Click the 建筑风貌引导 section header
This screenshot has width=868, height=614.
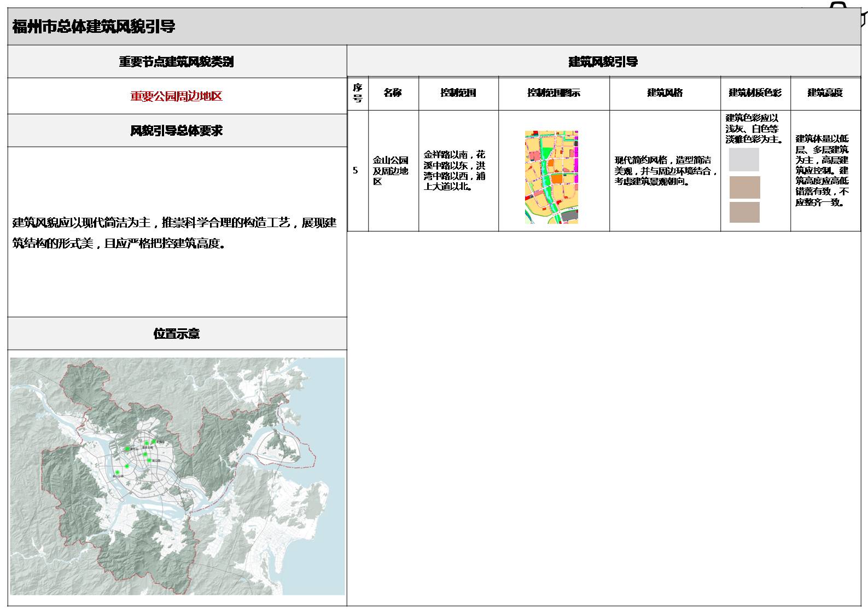point(603,62)
